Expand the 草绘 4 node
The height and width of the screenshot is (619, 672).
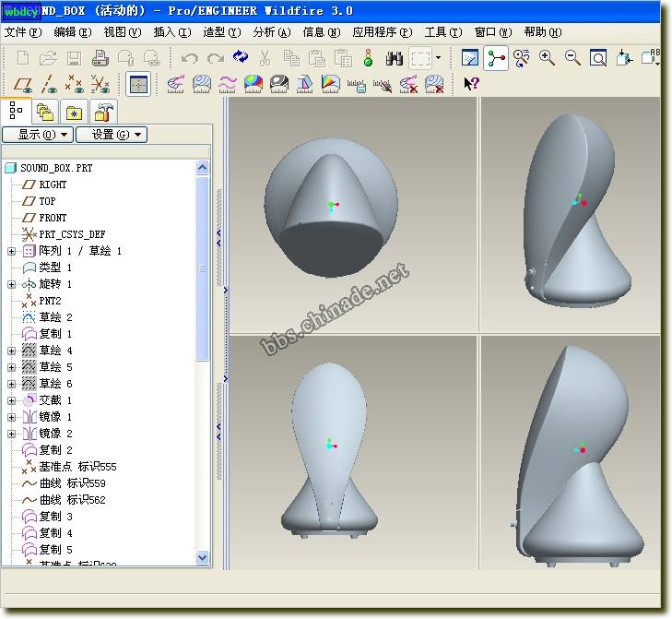click(x=12, y=351)
